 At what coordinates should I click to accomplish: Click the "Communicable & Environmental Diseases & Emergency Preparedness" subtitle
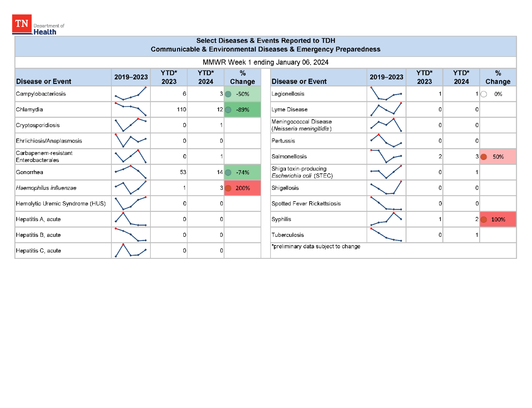(266, 49)
